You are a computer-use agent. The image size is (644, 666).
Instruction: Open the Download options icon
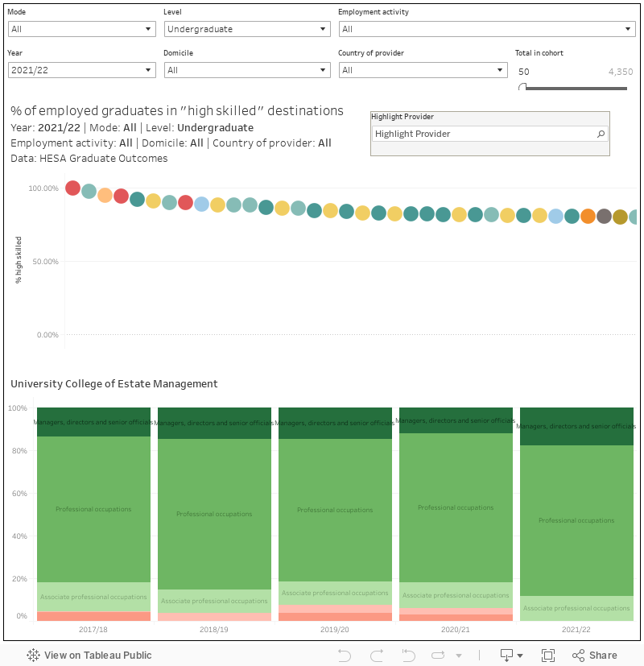(x=511, y=656)
